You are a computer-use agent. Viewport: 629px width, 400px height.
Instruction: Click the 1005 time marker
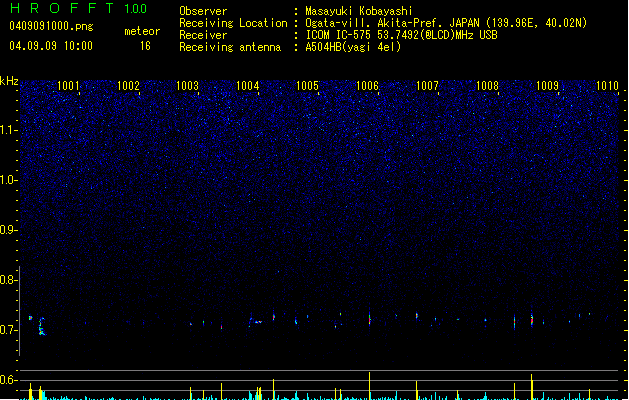[307, 85]
